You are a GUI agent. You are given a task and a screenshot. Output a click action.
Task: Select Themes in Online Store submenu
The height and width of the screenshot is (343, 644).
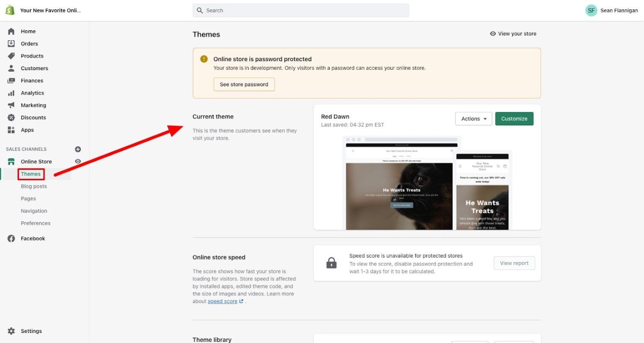(31, 174)
